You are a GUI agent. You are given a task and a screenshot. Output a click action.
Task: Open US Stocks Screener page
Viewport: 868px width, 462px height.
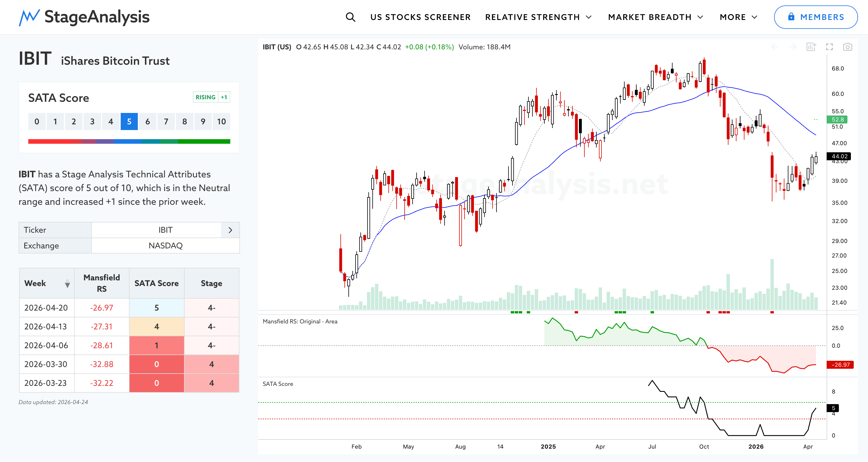click(420, 17)
